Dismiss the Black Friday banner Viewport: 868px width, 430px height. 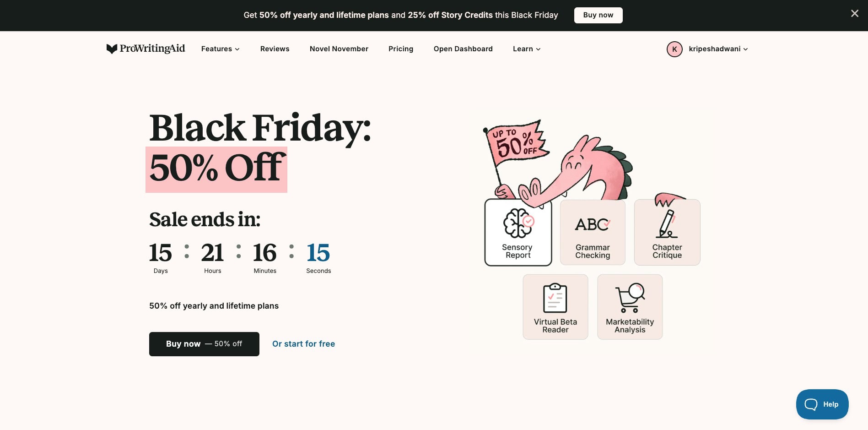coord(854,14)
